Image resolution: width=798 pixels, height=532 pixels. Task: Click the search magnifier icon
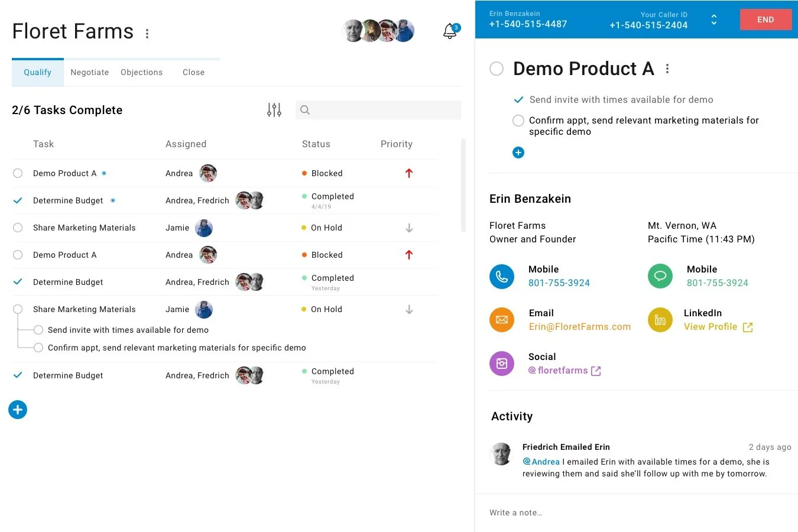coord(305,110)
